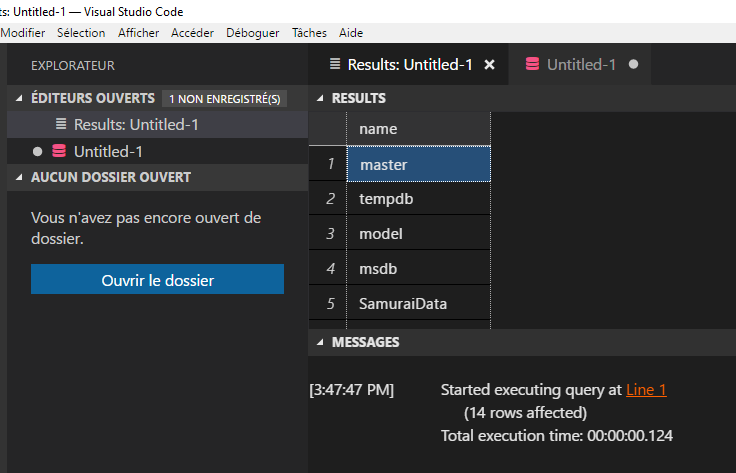The height and width of the screenshot is (473, 736).
Task: Select the tempdb result cell
Action: click(418, 199)
